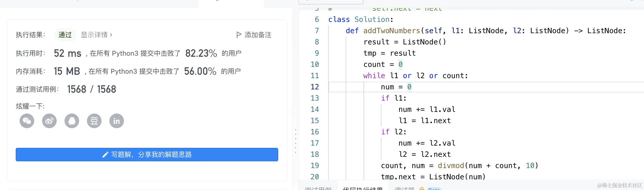Viewport: 644px width, 190px height.
Task: Expand 显示详情 result details
Action: click(97, 35)
